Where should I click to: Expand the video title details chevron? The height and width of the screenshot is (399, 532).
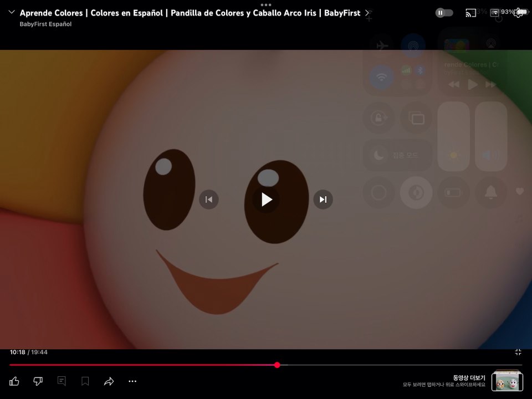pyautogui.click(x=367, y=13)
